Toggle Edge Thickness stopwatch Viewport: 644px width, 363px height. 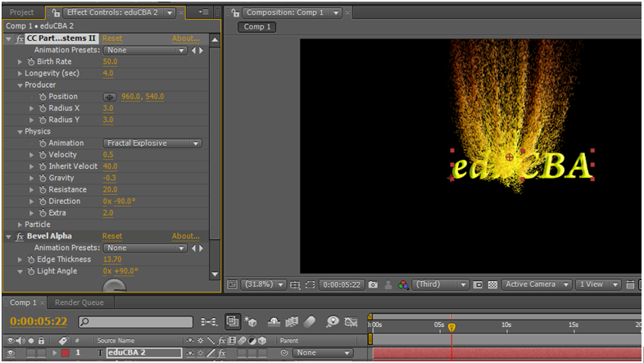click(31, 260)
